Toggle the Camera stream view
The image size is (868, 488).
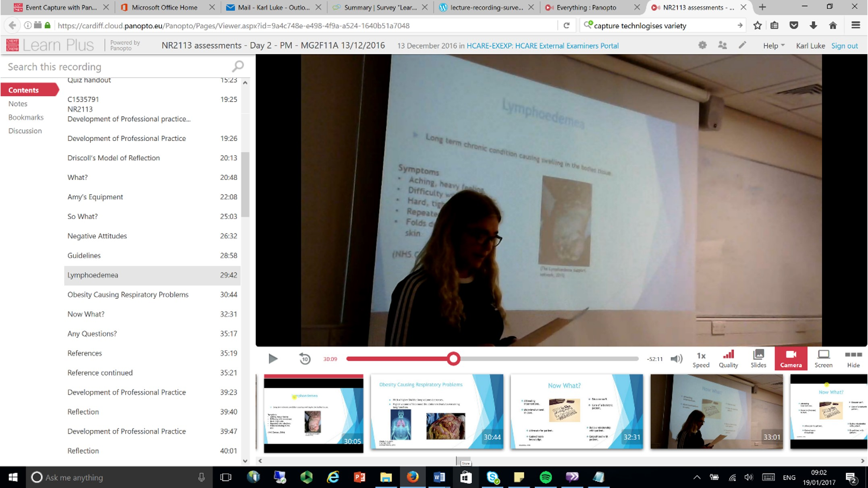(791, 359)
